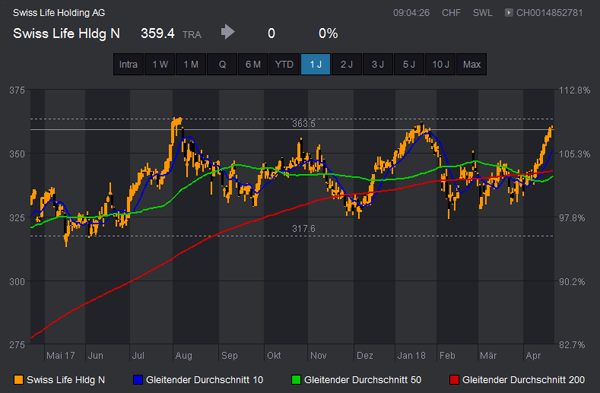Select the active 1 J range tab
Image resolution: width=600 pixels, height=393 pixels.
point(316,64)
